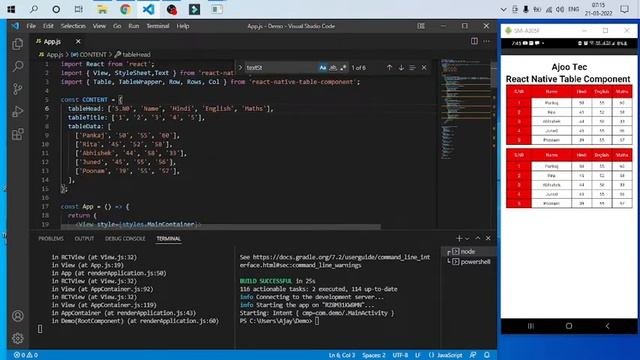Image resolution: width=640 pixels, height=360 pixels.
Task: Switch to DEBUG CONSOLE tab
Action: [125, 239]
